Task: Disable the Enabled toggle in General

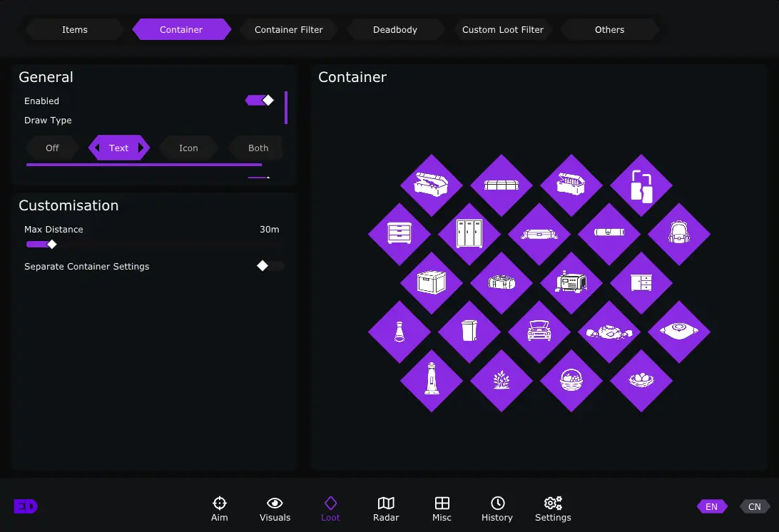Action: pos(260,101)
